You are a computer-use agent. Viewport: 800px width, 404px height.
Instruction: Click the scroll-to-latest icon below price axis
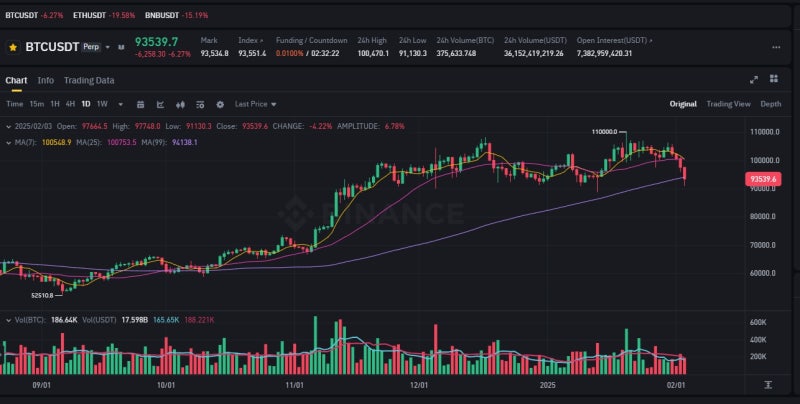(x=768, y=384)
